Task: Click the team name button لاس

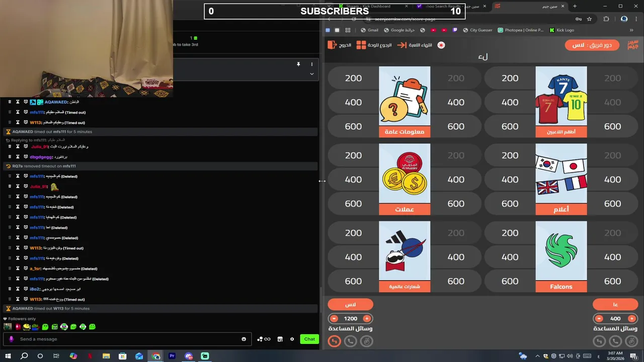Action: pos(351,304)
